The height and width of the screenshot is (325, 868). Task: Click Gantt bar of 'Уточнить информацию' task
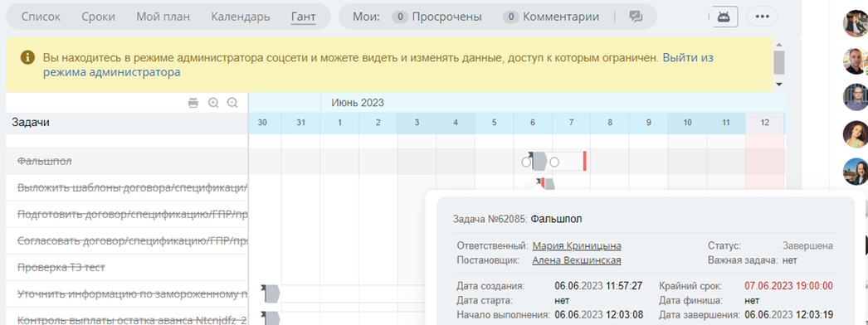tap(272, 293)
